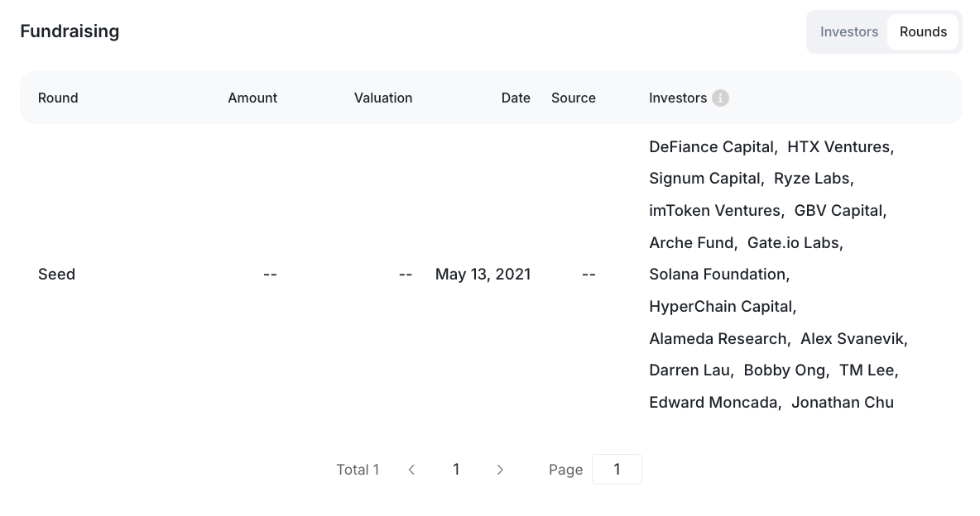Image resolution: width=980 pixels, height=516 pixels.
Task: Open TM Lee investor link
Action: (x=867, y=370)
